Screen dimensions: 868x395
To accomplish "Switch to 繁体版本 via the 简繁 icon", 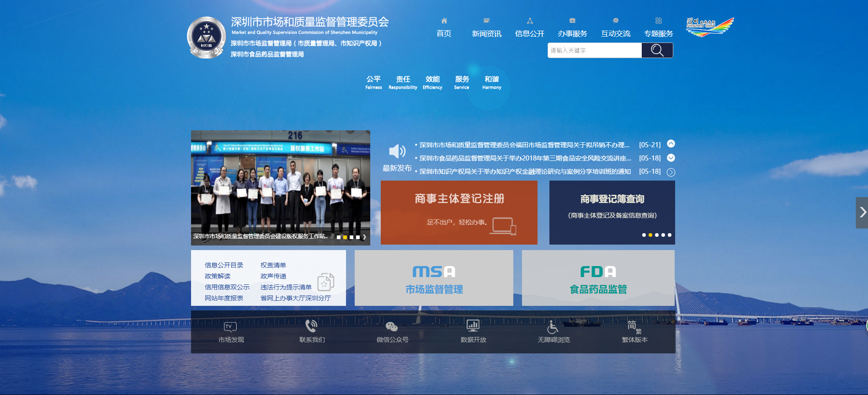I will (x=634, y=327).
